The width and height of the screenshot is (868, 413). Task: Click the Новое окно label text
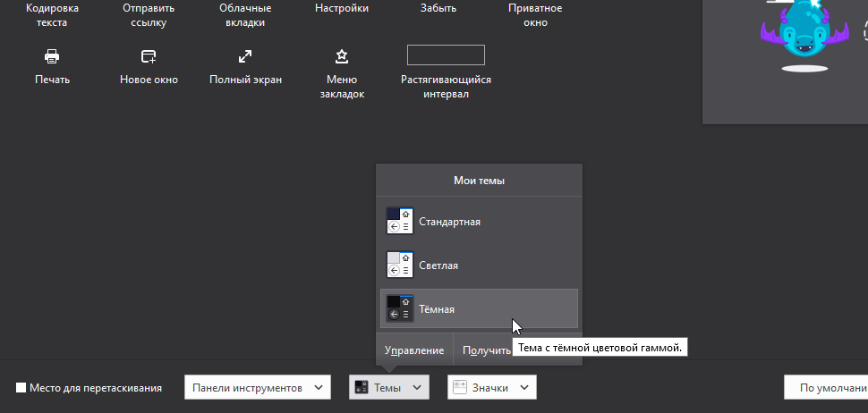click(149, 80)
